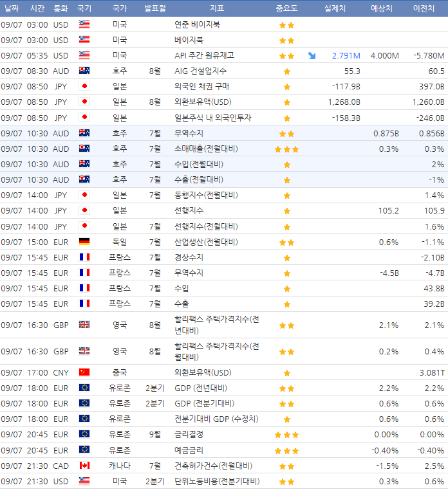Open the 핼리팩스 주택가격지수(전년대비) indicator

coord(217,325)
